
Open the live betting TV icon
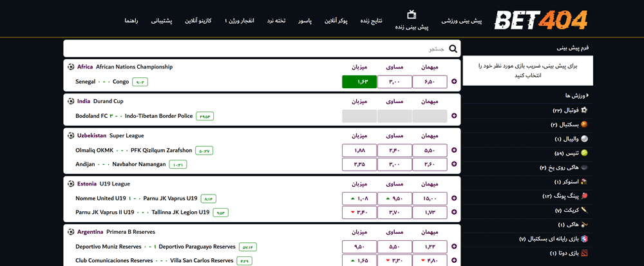(x=412, y=14)
